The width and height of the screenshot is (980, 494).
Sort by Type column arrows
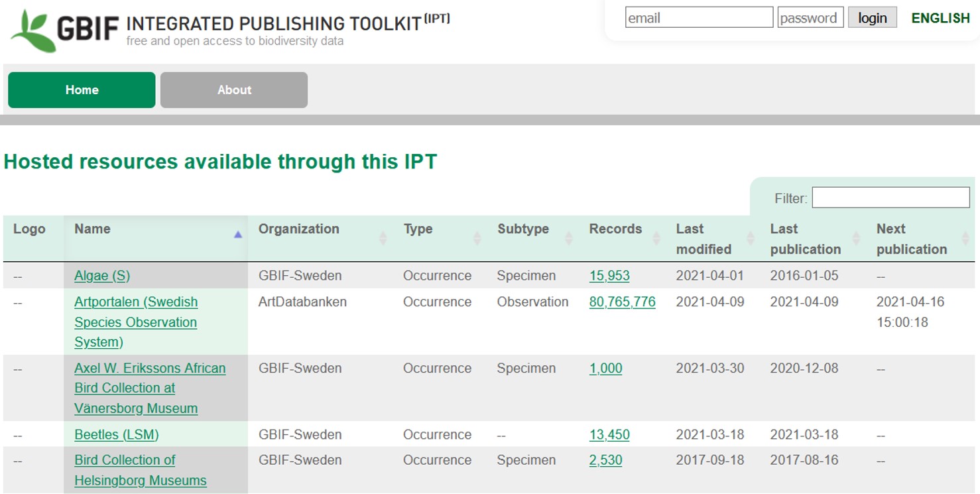click(477, 238)
